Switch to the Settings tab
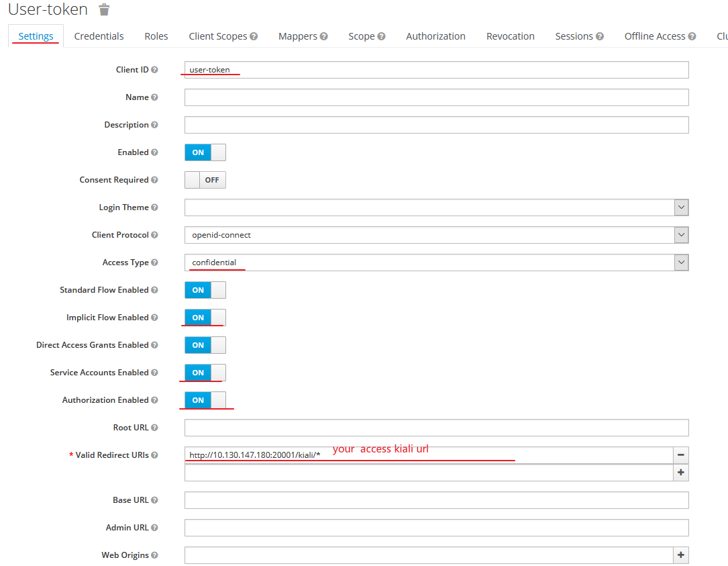The image size is (728, 566). (36, 36)
